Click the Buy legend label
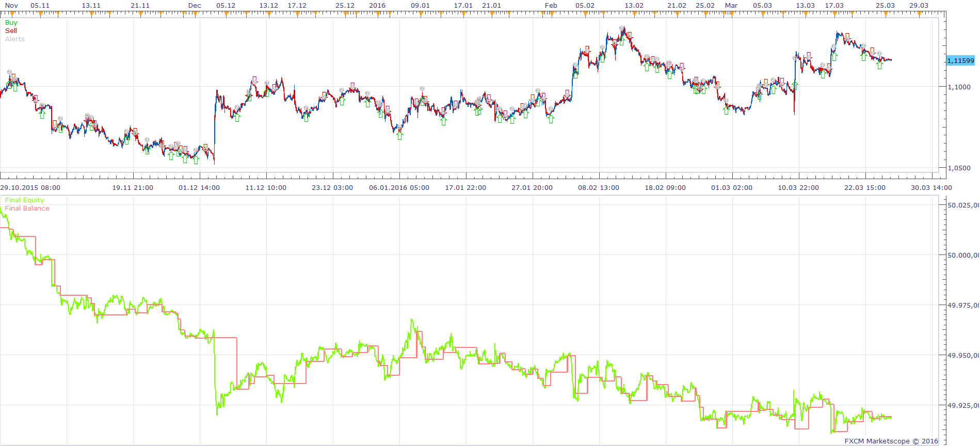980x446 pixels. tap(11, 23)
